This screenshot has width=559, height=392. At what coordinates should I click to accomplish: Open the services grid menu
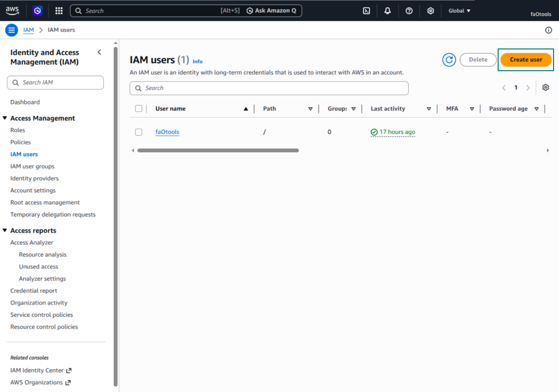coord(59,11)
